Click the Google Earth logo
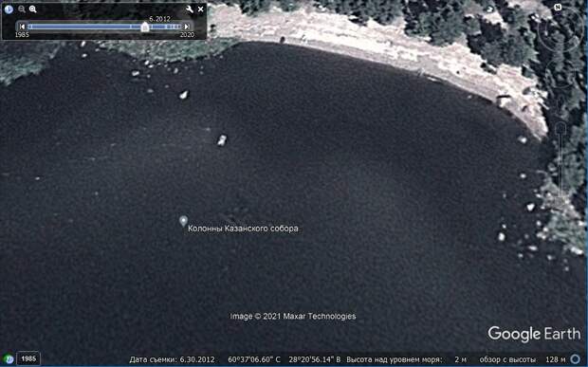 534,334
